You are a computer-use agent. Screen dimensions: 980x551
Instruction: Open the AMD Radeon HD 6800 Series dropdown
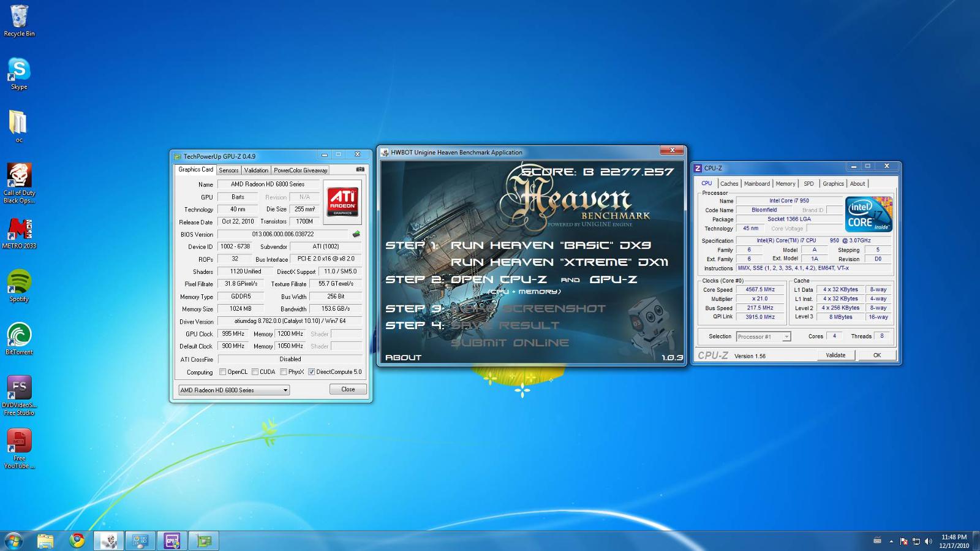(234, 390)
